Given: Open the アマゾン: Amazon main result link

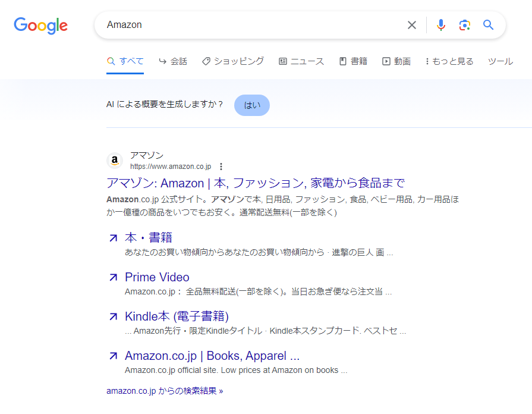Looking at the screenshot, I should pyautogui.click(x=256, y=183).
